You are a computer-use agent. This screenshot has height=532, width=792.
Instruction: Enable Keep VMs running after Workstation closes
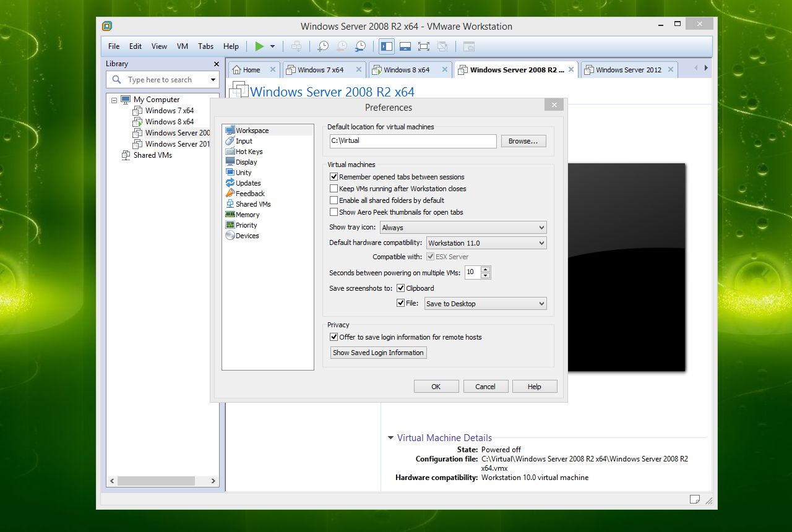(x=334, y=189)
